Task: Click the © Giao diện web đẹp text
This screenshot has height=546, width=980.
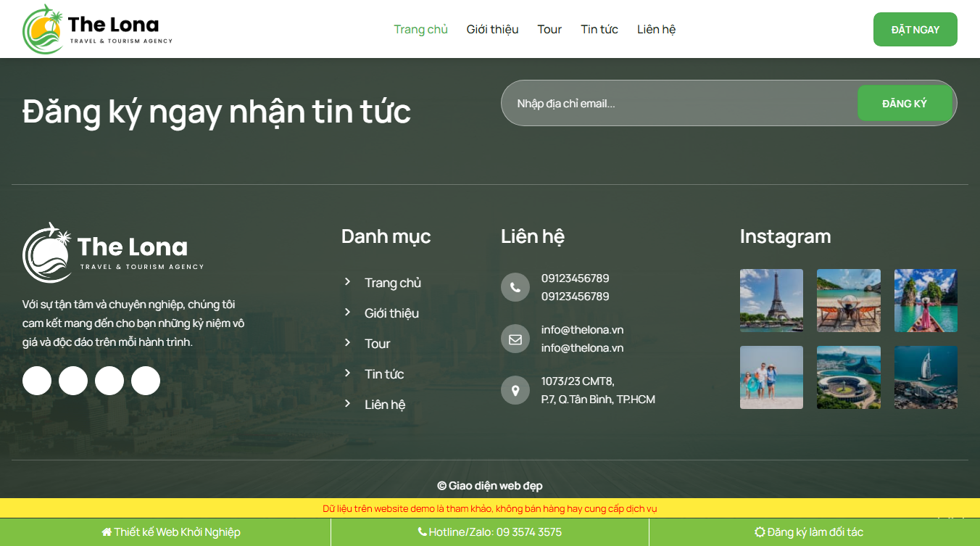Action: click(x=490, y=486)
